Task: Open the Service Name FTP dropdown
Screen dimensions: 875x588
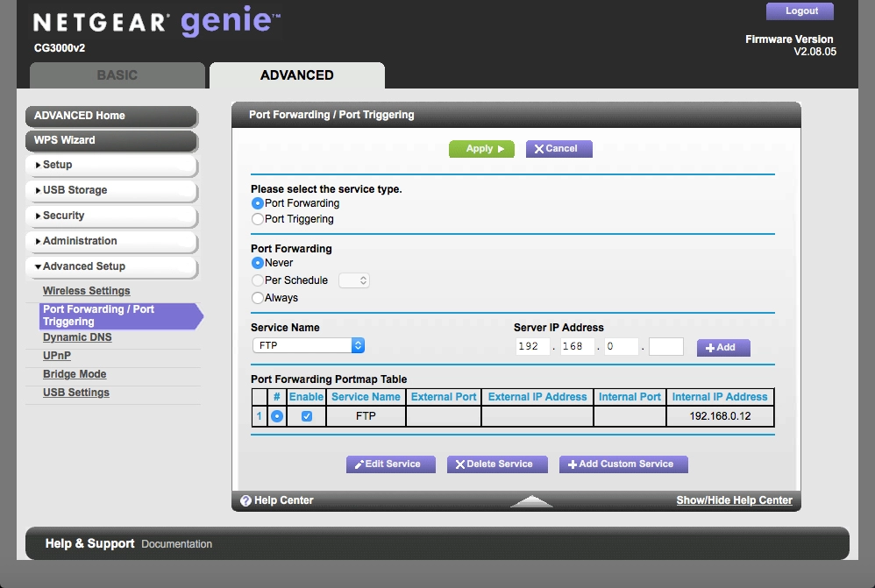Action: (308, 345)
